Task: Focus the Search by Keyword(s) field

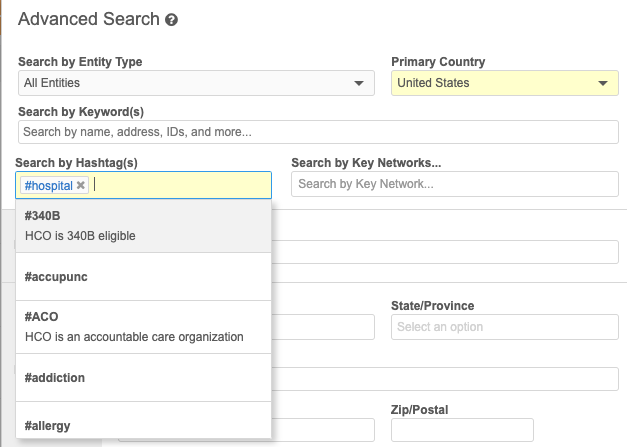Action: click(x=318, y=132)
